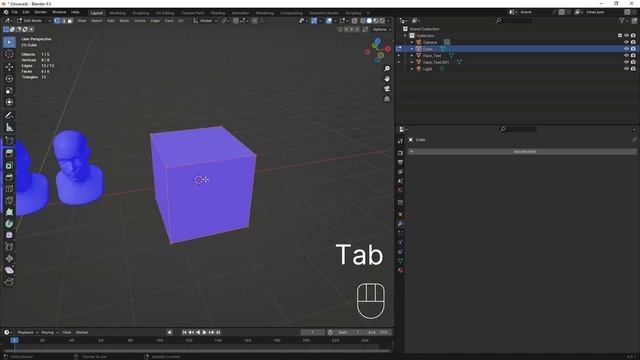Expand the Light item in Outliner
The width and height of the screenshot is (640, 360).
tap(412, 69)
